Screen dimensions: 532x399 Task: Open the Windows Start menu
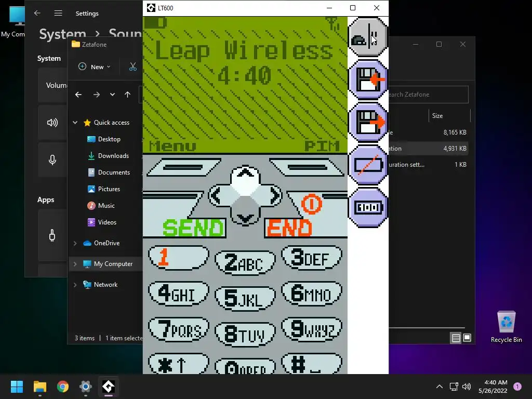[17, 387]
